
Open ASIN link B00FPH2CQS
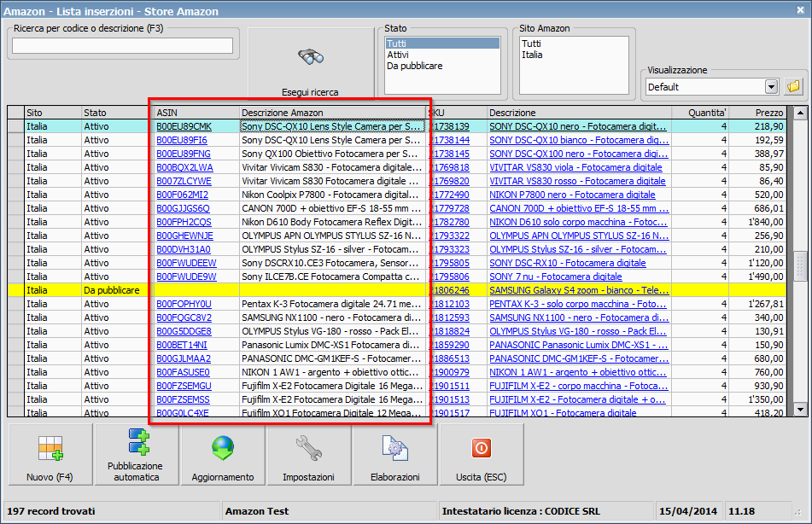(184, 222)
